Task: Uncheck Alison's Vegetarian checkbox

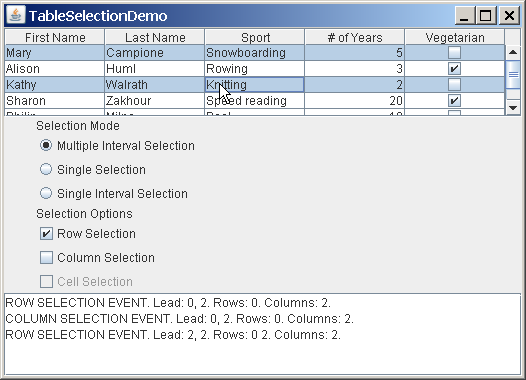Action: (x=455, y=69)
